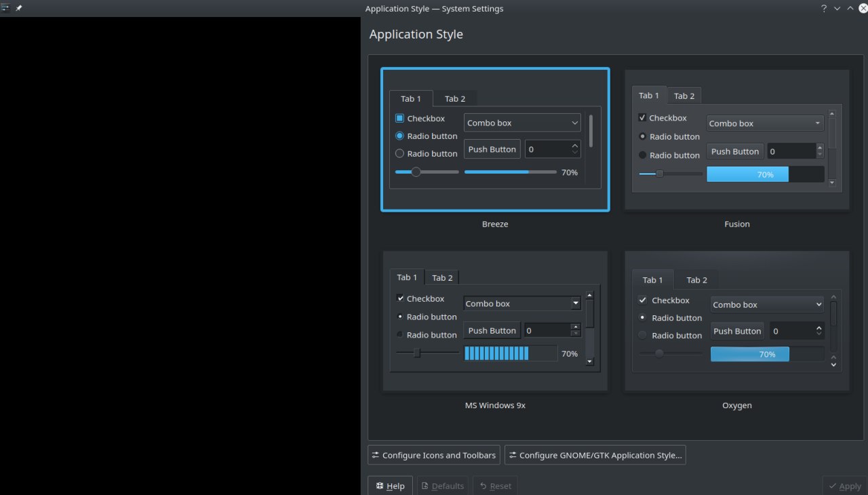This screenshot has width=868, height=495.
Task: Select the Breeze style label
Action: click(495, 224)
